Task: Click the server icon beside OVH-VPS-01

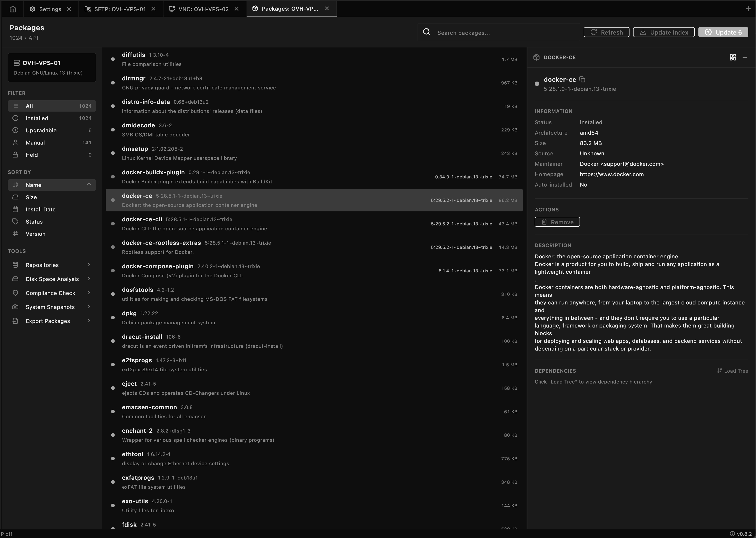Action: [x=16, y=63]
